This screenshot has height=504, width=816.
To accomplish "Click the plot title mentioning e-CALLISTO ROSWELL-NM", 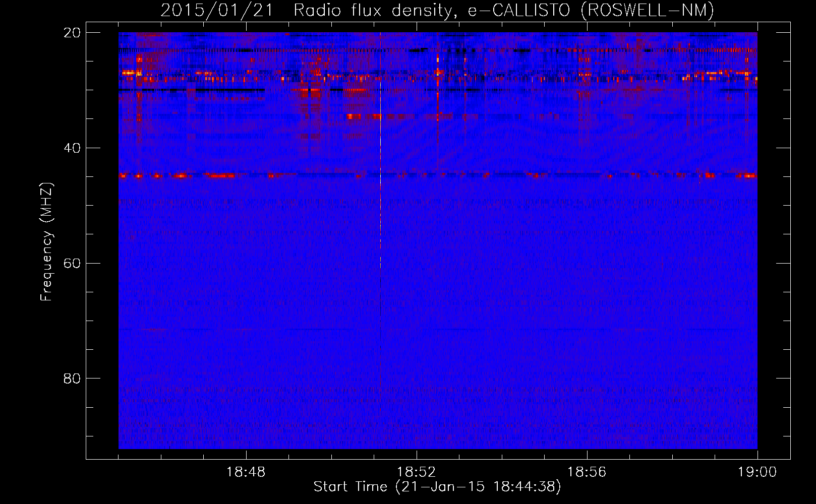I will 437,10.
